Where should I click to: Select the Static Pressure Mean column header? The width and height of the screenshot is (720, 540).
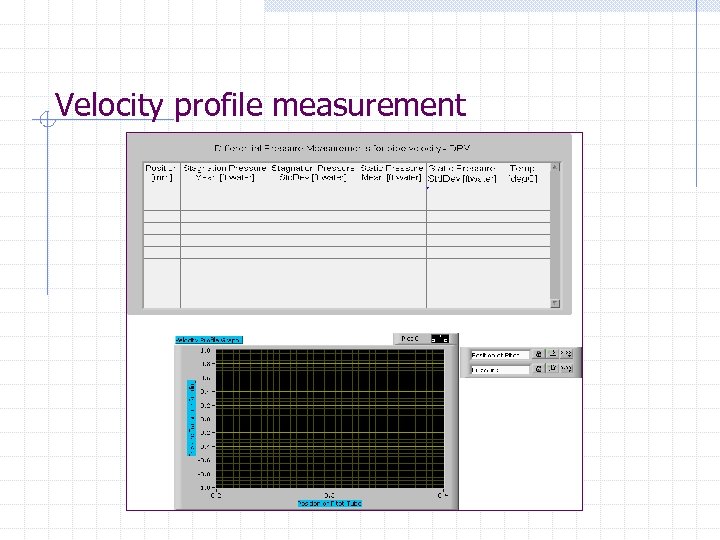392,173
